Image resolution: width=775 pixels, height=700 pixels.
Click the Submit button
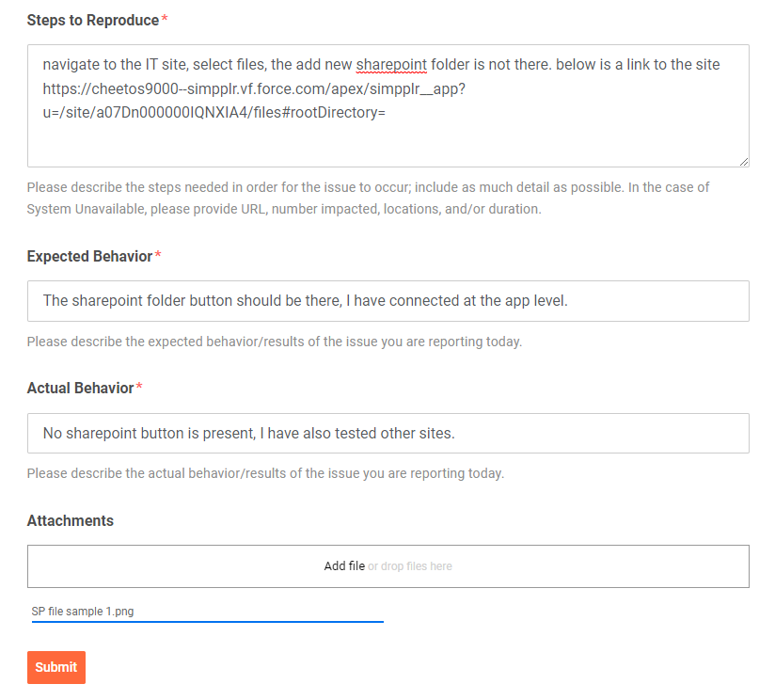(x=56, y=667)
